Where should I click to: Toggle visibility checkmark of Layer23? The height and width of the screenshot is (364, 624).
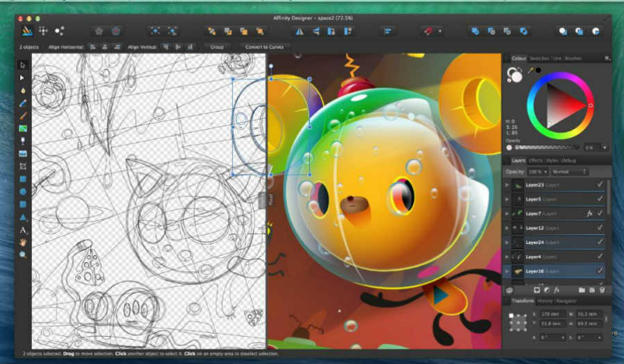click(x=600, y=184)
